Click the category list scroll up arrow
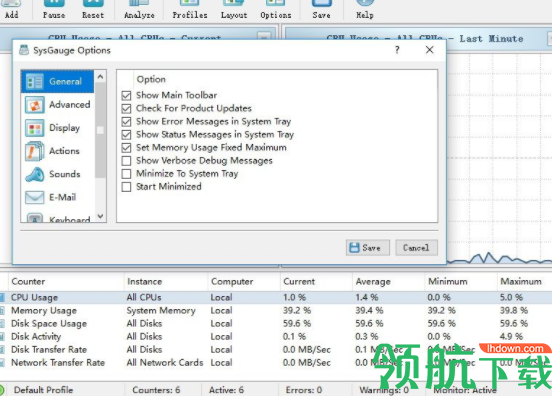This screenshot has width=552, height=396. tap(100, 76)
